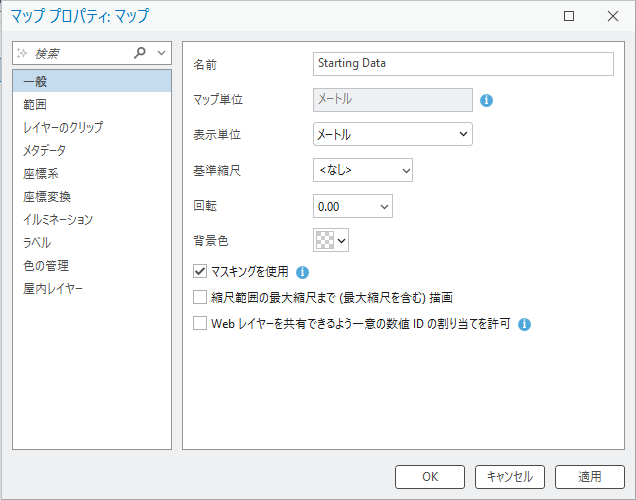Enable 縮尺範囲の最大縮尺まで描画 checkbox
The width and height of the screenshot is (636, 500).
tap(200, 297)
